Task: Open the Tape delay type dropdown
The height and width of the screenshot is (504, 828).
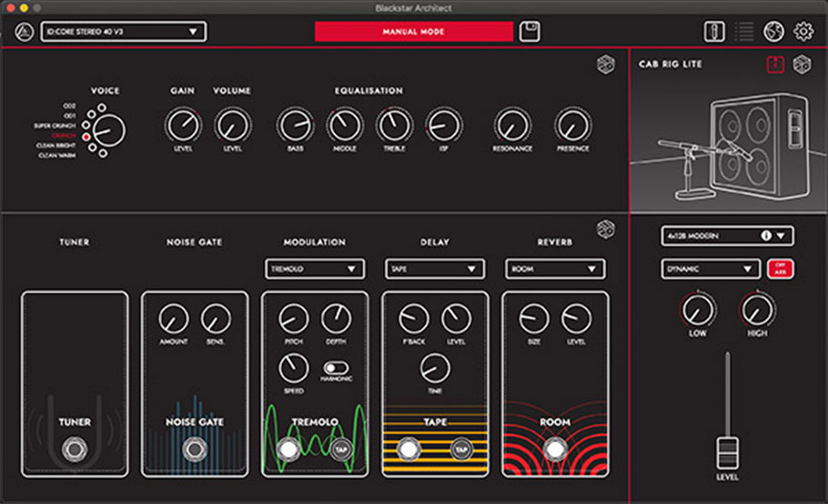Action: (435, 268)
